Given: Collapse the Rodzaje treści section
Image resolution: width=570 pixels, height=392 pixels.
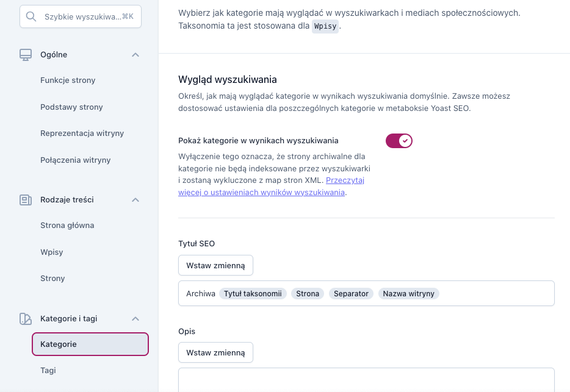Looking at the screenshot, I should [135, 199].
